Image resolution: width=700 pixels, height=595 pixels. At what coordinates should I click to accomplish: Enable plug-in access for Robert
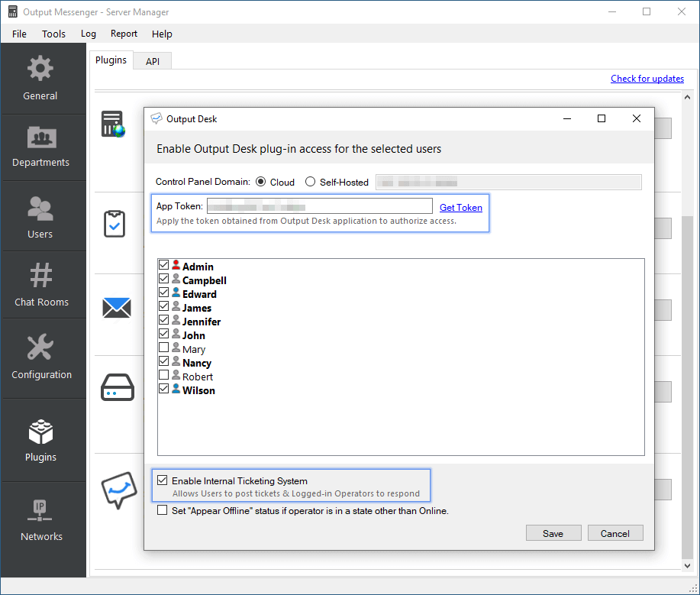point(164,375)
